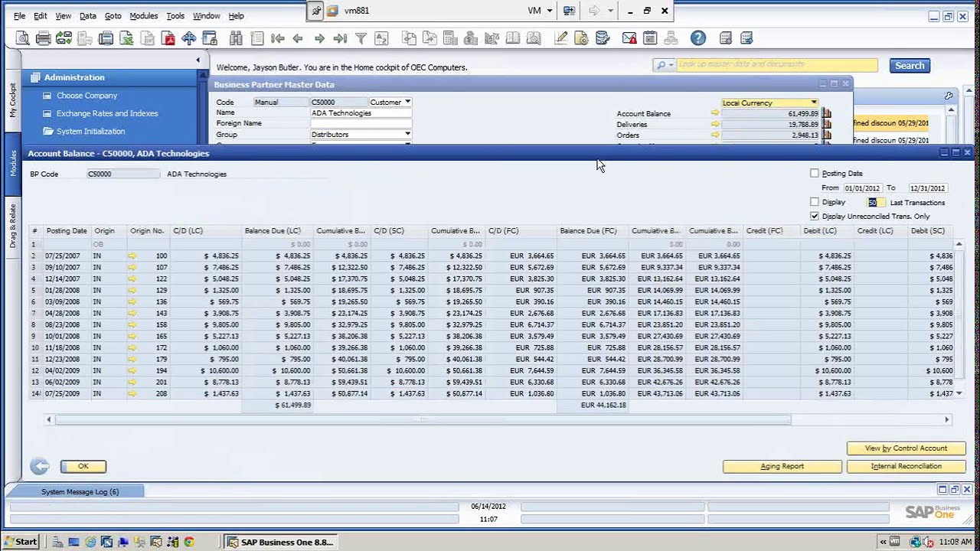Click the Filter Table funnel icon
Screen dimensions: 980x551
click(361, 38)
